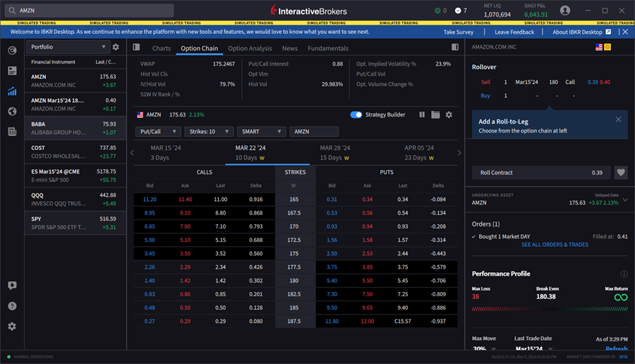Screen dimensions: 635x364
Task: Open About IBKR Desktop link
Action: [581, 32]
